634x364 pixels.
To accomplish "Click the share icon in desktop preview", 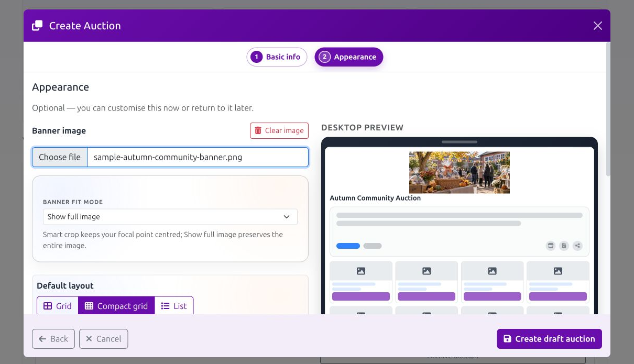I will click(x=577, y=246).
